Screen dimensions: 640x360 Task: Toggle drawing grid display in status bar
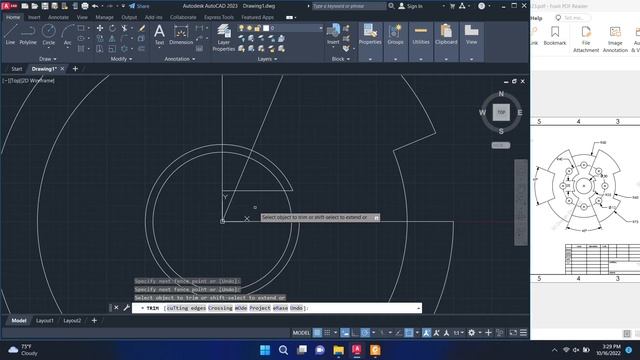point(317,333)
